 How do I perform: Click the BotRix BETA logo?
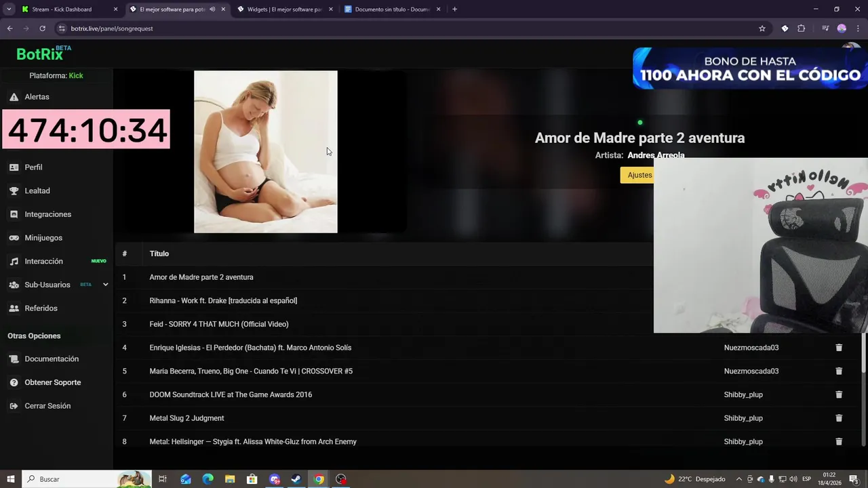coord(43,54)
